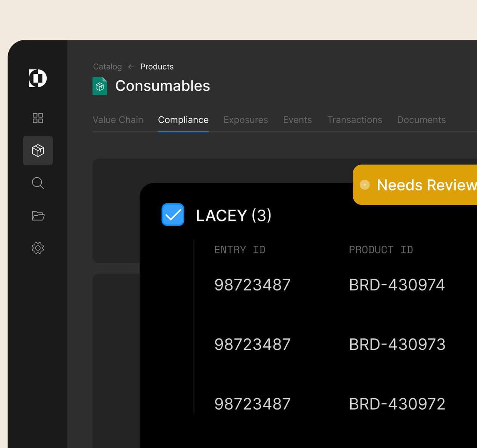Click the back arrow in breadcrumb

pyautogui.click(x=131, y=67)
